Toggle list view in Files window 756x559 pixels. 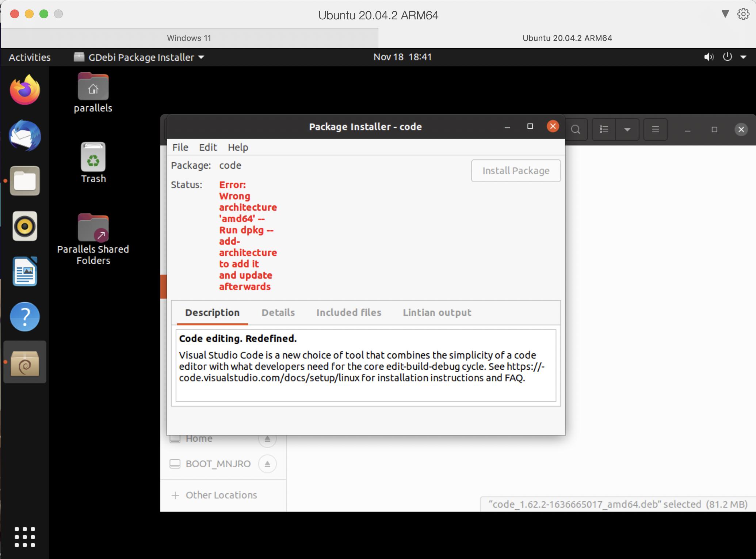click(604, 129)
